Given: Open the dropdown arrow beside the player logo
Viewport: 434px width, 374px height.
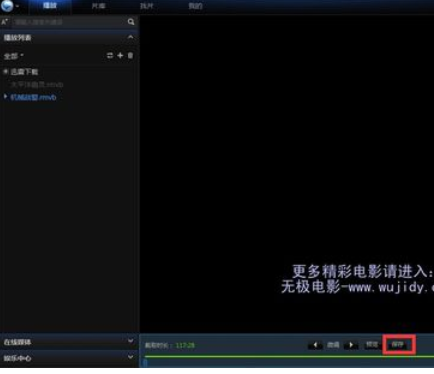Looking at the screenshot, I should click(17, 6).
